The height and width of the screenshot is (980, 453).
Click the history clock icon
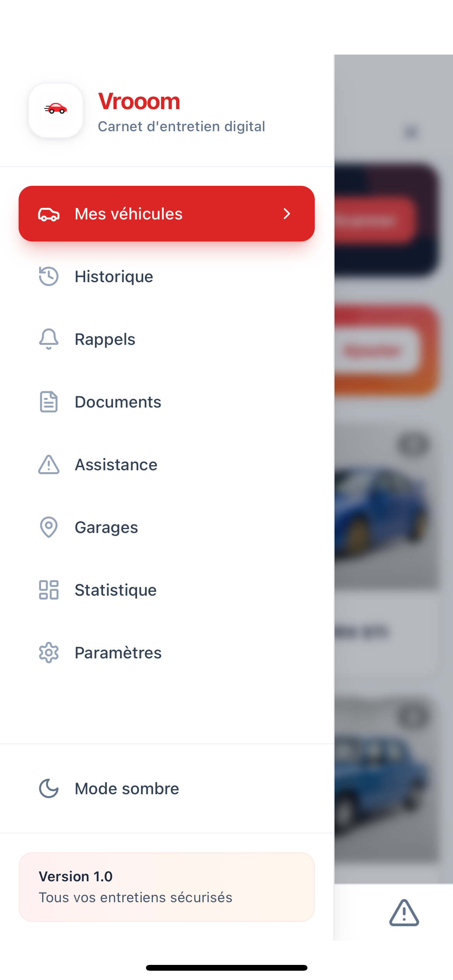(49, 276)
